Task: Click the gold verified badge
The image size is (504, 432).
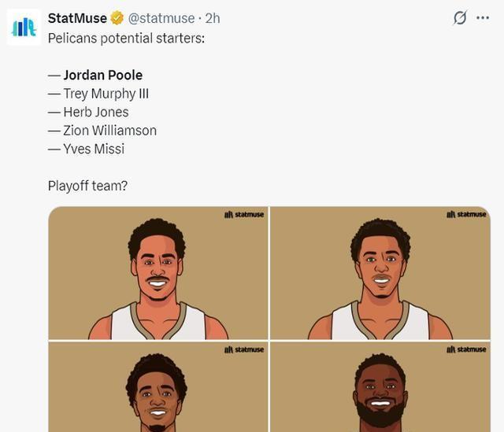Action: click(x=117, y=18)
